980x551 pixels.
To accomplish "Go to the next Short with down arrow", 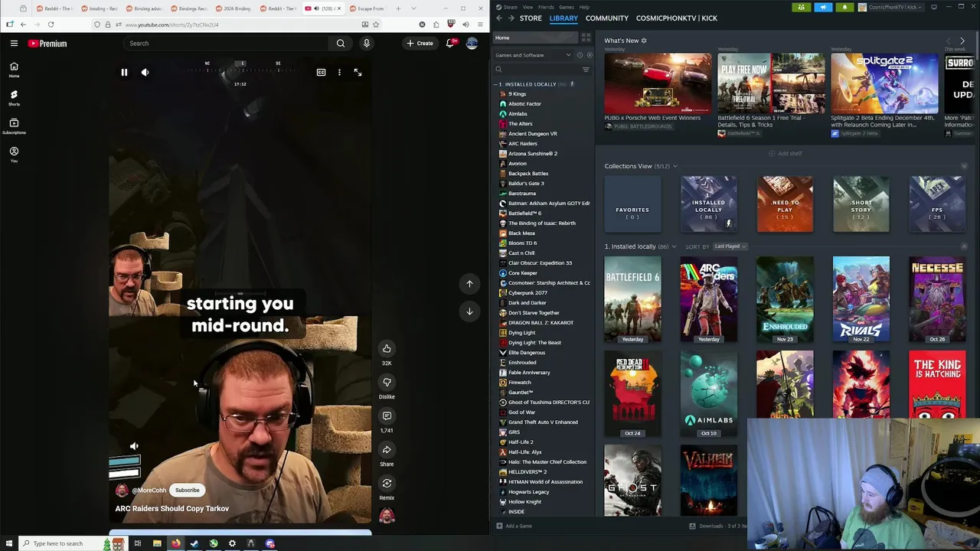I will click(x=469, y=311).
